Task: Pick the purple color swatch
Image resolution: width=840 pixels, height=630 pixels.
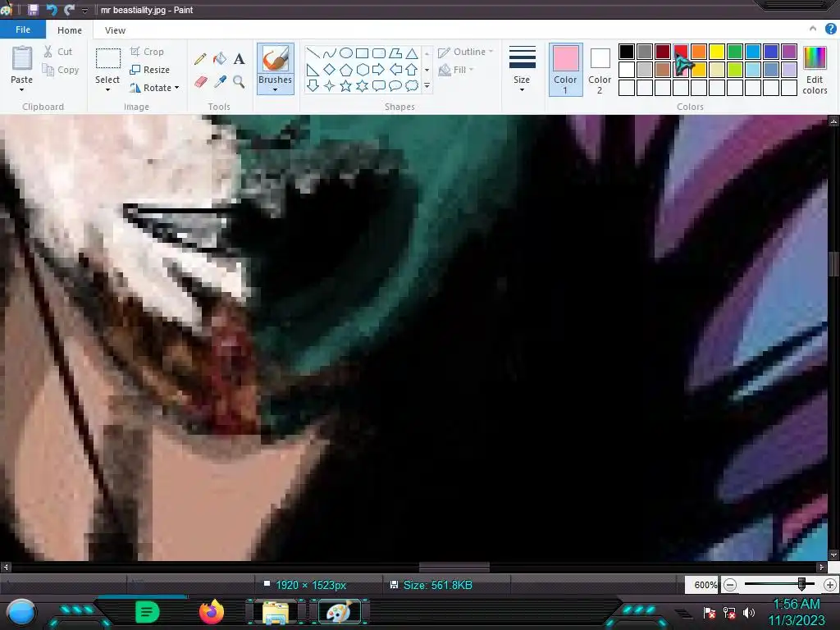Action: click(789, 52)
